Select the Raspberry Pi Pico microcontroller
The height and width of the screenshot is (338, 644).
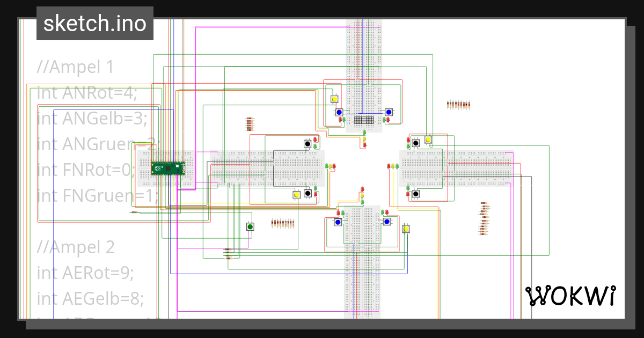point(169,168)
